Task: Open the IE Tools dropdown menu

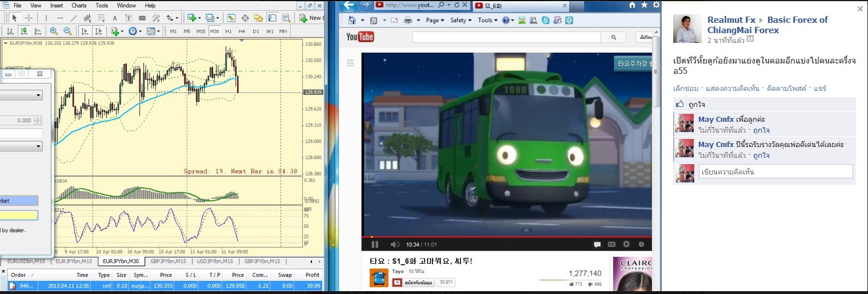Action: pyautogui.click(x=487, y=20)
